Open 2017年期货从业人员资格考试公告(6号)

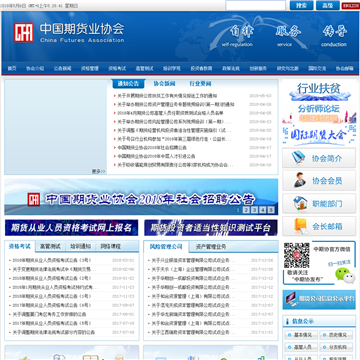coord(52,305)
